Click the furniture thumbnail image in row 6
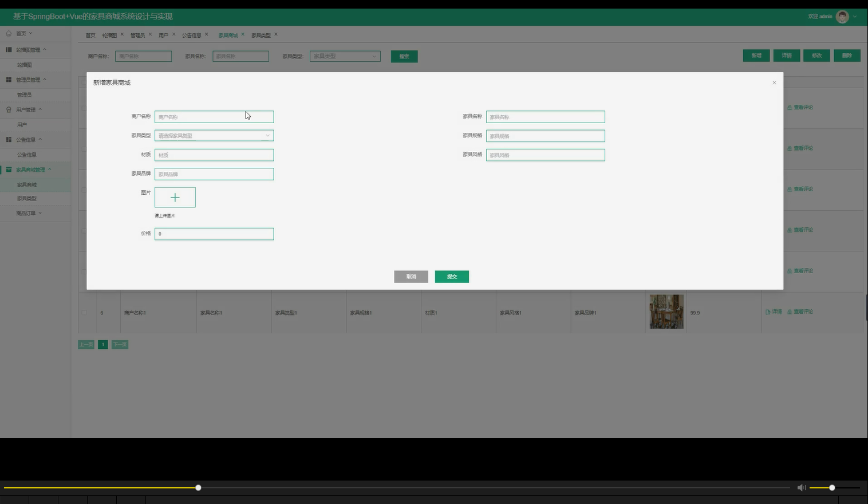Viewport: 868px width, 504px height. 666,312
